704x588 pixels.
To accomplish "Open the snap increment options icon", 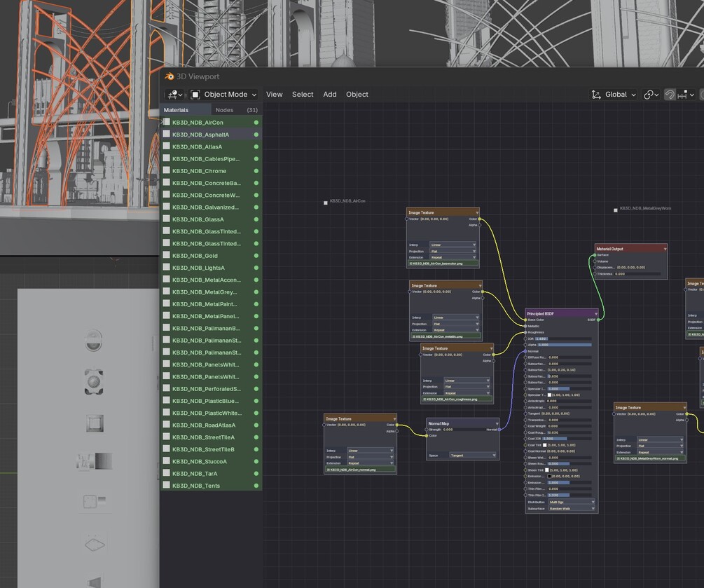I will (685, 95).
